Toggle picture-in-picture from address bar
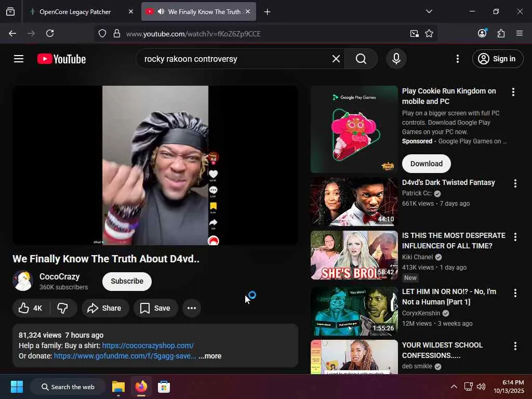The width and height of the screenshot is (532, 399). 414,34
